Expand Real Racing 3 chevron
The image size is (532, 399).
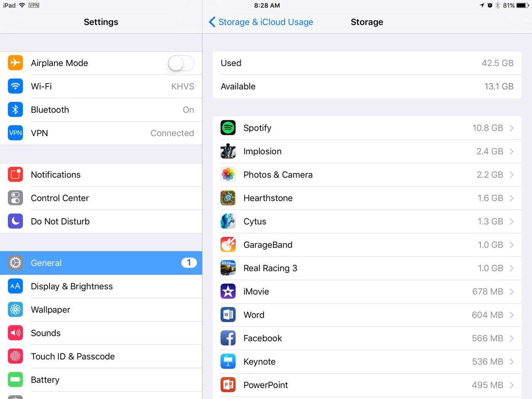512,268
